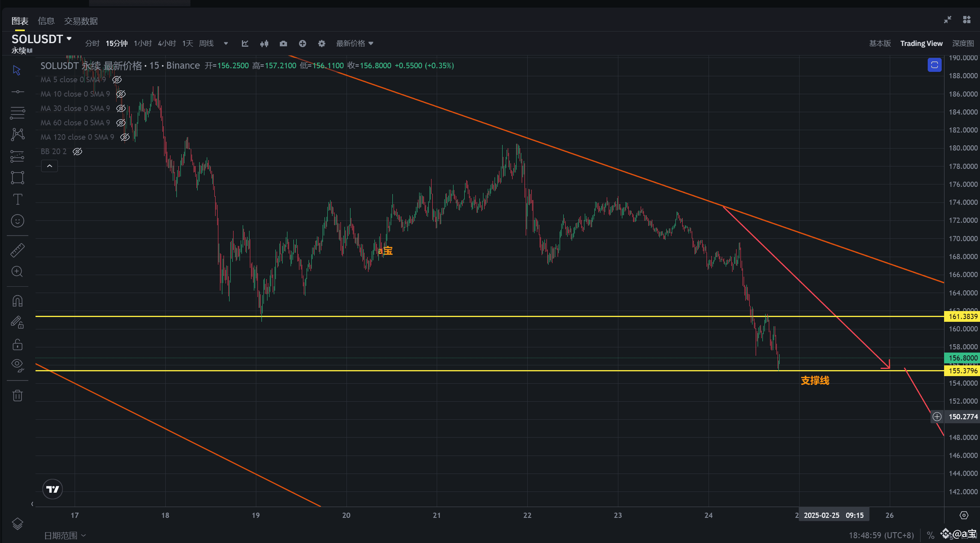Select the 分时 interval
This screenshot has width=980, height=543.
pos(92,44)
